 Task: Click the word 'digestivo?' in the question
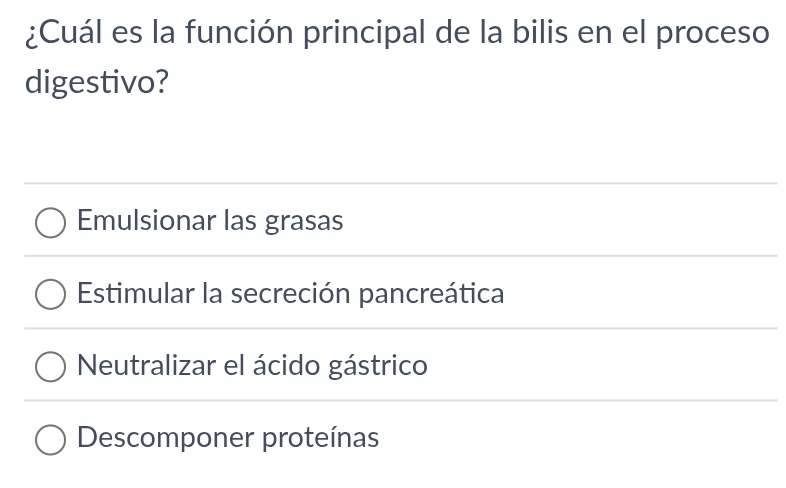[x=96, y=83]
